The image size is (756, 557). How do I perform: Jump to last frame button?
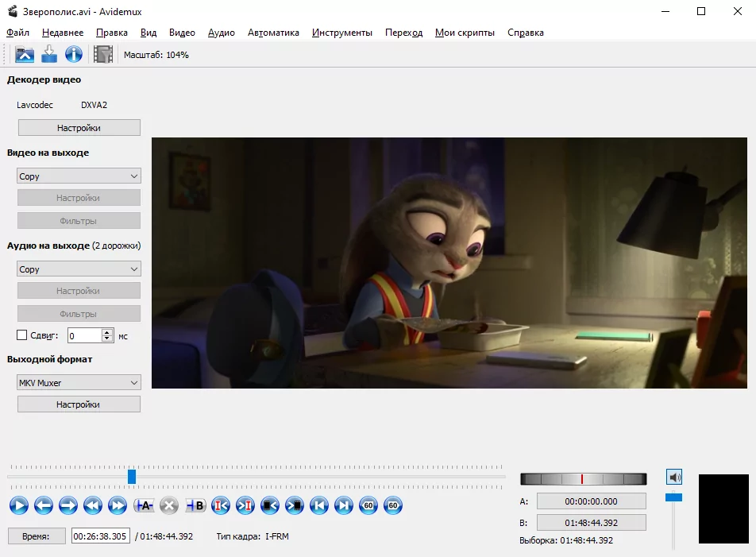coord(343,505)
